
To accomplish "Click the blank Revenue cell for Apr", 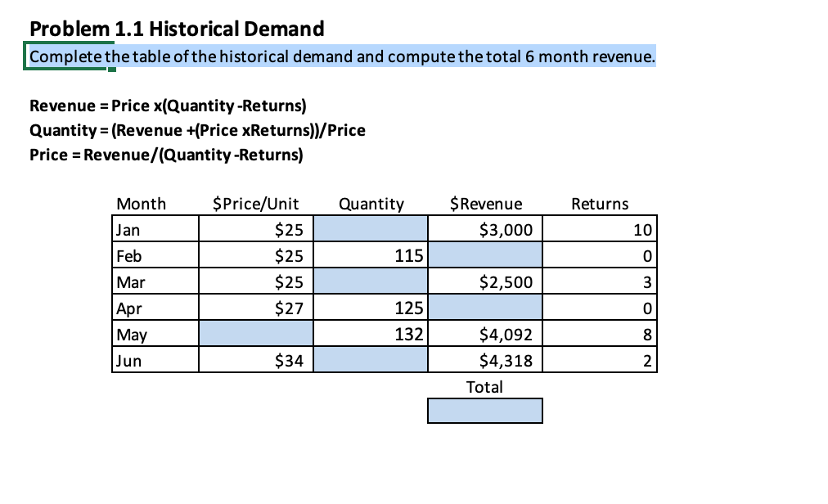I will (485, 308).
